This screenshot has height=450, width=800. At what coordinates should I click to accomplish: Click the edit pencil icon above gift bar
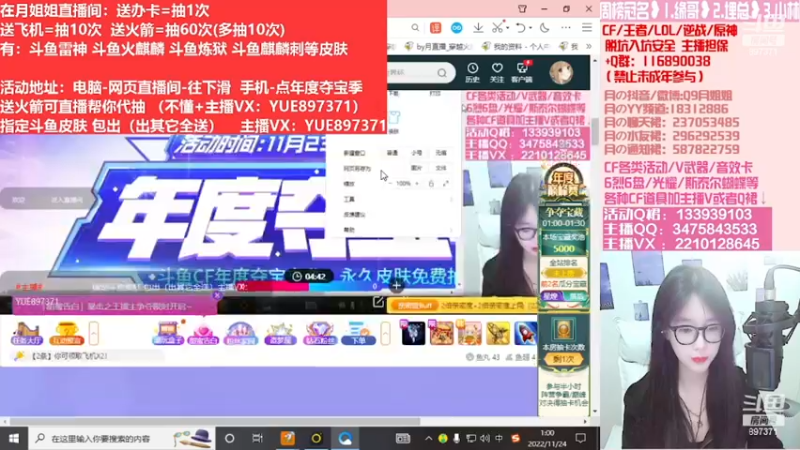pos(378,302)
